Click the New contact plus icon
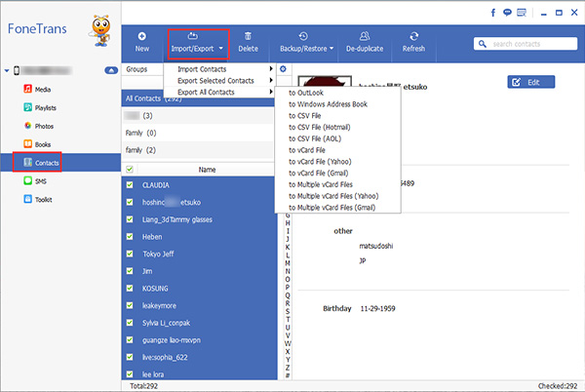The width and height of the screenshot is (585, 392). [x=141, y=36]
